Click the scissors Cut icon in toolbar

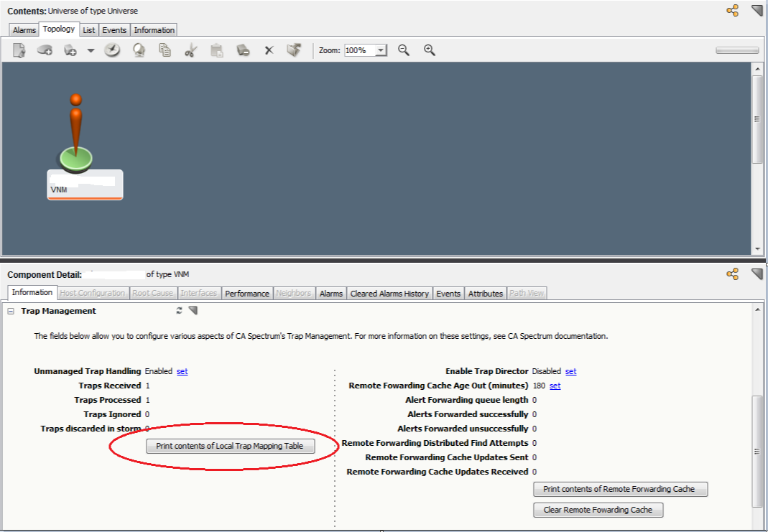pyautogui.click(x=190, y=50)
